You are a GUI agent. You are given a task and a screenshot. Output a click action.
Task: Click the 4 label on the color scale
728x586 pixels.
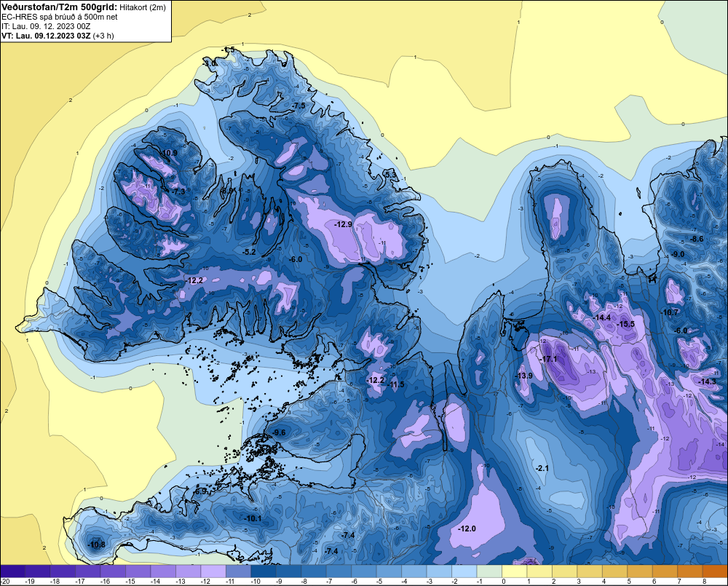(604, 582)
